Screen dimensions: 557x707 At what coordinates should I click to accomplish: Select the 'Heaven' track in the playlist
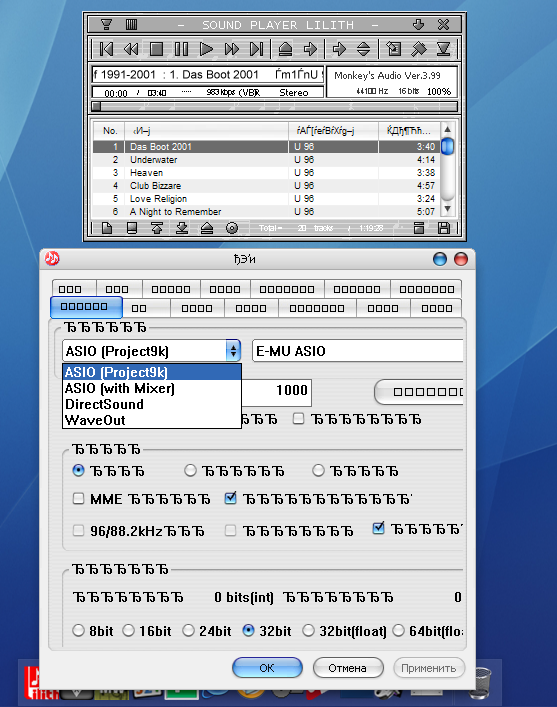266,173
